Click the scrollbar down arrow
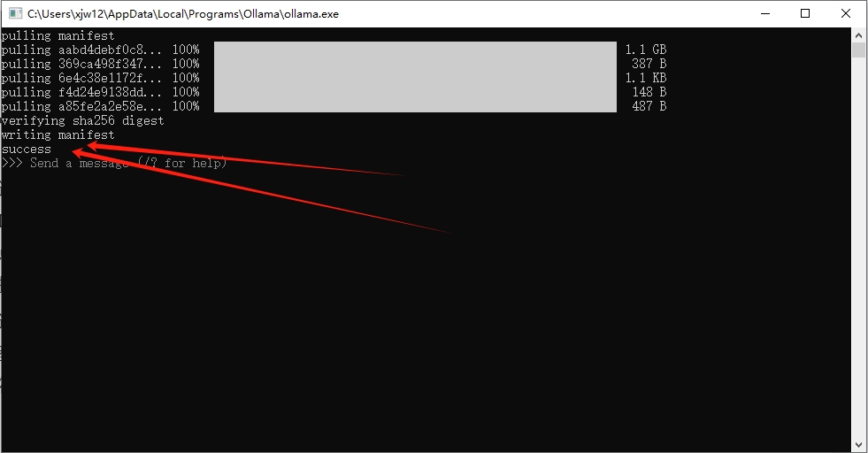This screenshot has height=453, width=868. coord(858,445)
